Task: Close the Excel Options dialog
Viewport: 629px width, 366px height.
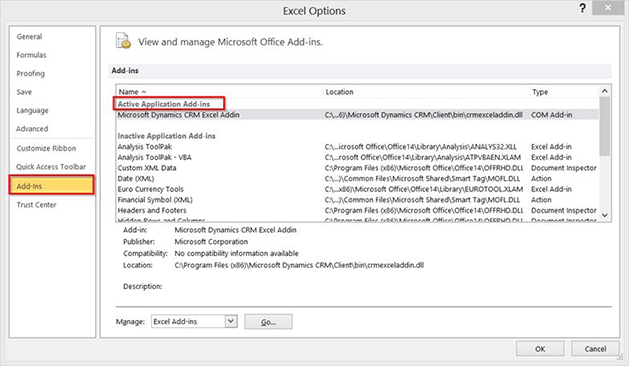Action: [x=608, y=8]
